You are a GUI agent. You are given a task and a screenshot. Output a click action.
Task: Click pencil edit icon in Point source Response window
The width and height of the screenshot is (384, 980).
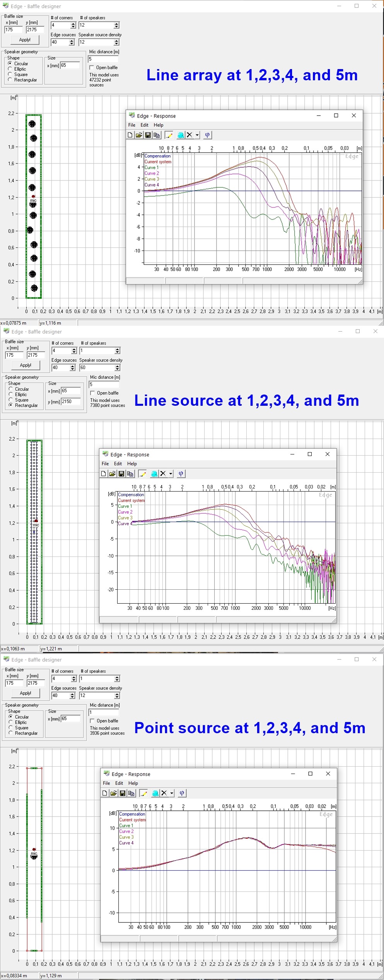click(143, 793)
